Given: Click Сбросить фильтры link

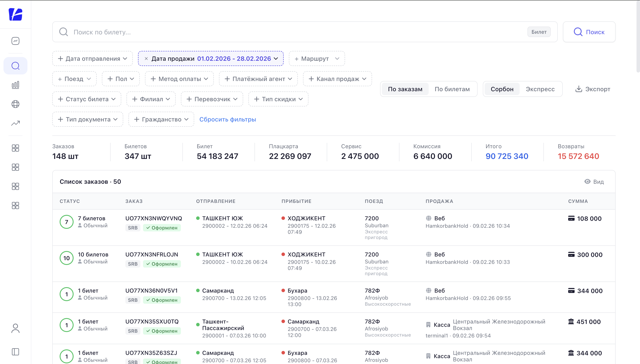Looking at the screenshot, I should point(228,119).
